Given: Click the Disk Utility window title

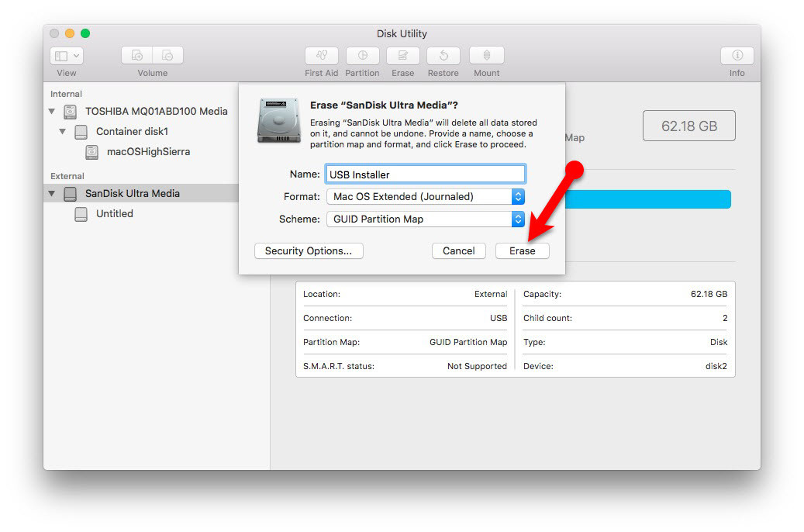Looking at the screenshot, I should click(402, 34).
